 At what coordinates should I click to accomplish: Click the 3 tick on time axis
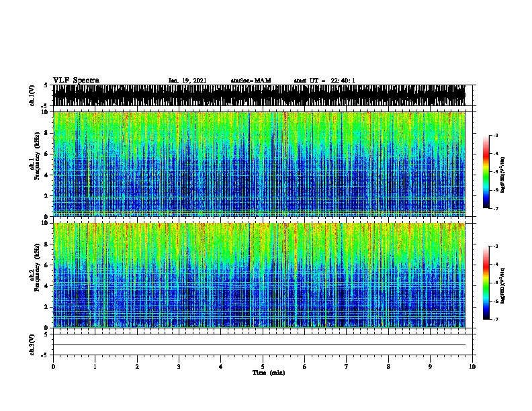(x=179, y=367)
